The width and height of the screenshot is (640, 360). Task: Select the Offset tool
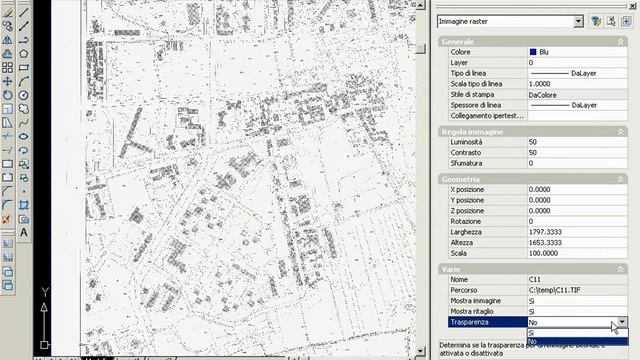(7, 53)
